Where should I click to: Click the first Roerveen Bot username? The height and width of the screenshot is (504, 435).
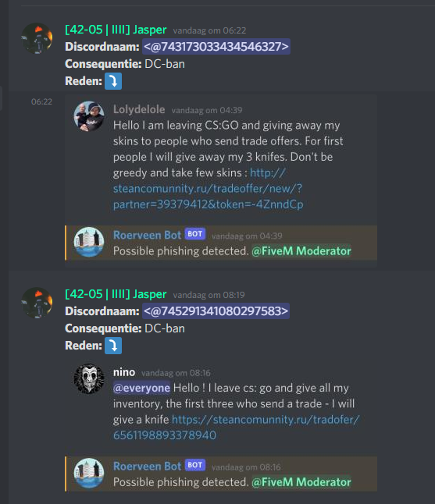click(148, 235)
